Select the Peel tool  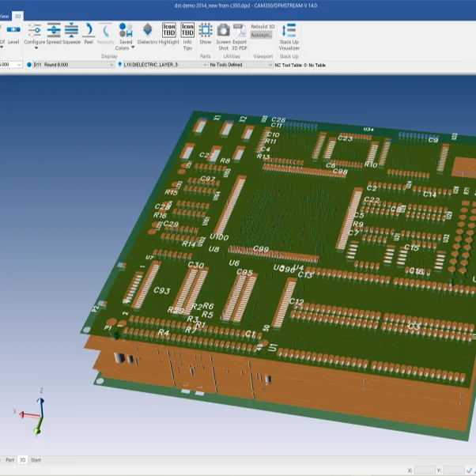89,30
